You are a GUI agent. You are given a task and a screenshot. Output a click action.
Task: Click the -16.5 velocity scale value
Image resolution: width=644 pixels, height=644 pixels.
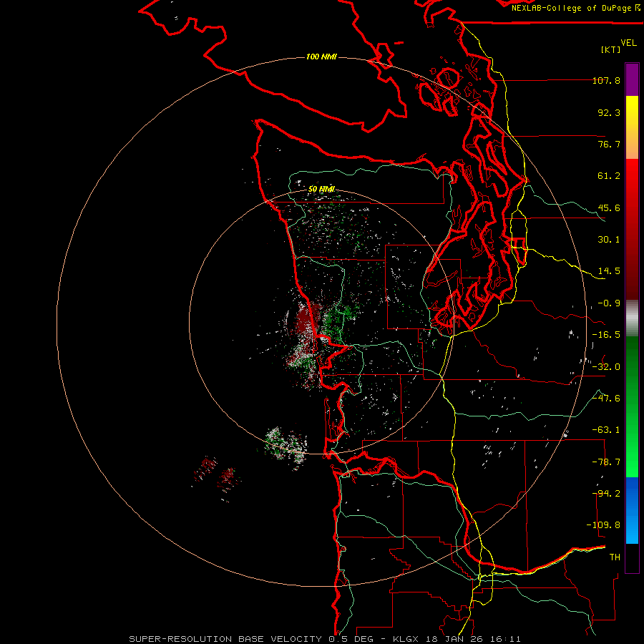(x=606, y=335)
